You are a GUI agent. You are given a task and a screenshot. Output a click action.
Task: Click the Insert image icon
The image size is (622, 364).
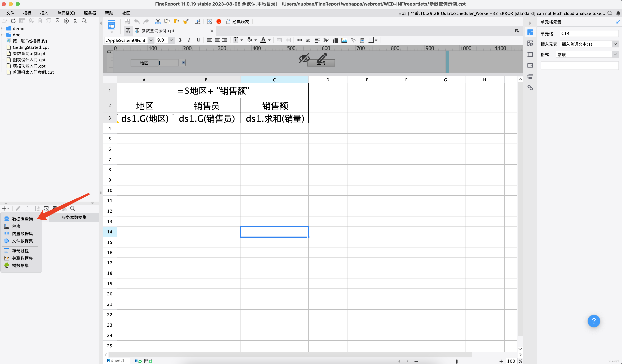pyautogui.click(x=344, y=40)
